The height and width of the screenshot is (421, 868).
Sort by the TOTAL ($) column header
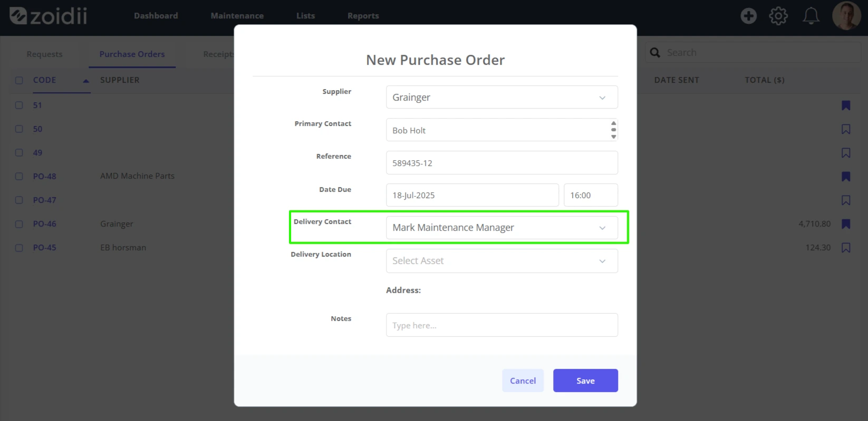(x=765, y=80)
